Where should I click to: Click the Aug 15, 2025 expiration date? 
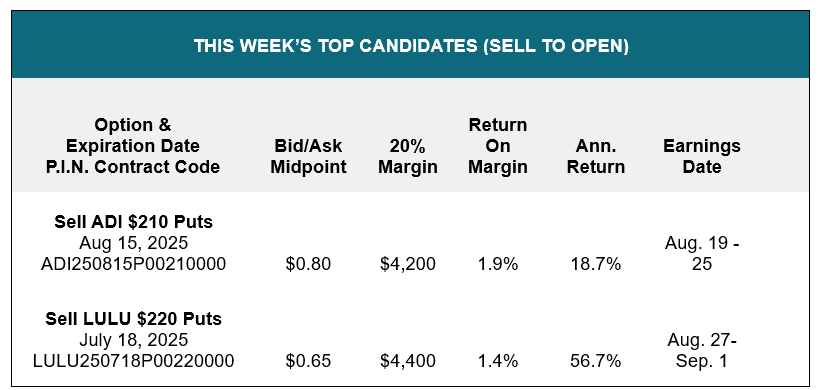coord(134,243)
